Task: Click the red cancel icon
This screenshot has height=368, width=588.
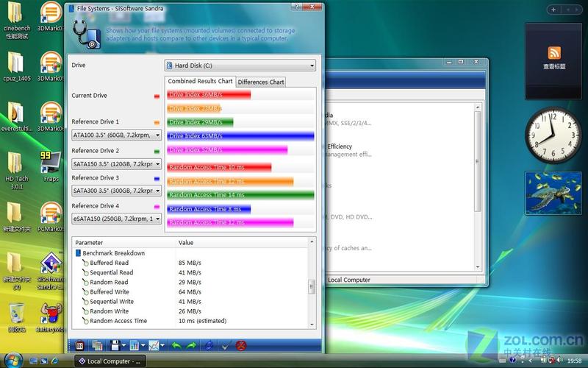Action: click(241, 345)
